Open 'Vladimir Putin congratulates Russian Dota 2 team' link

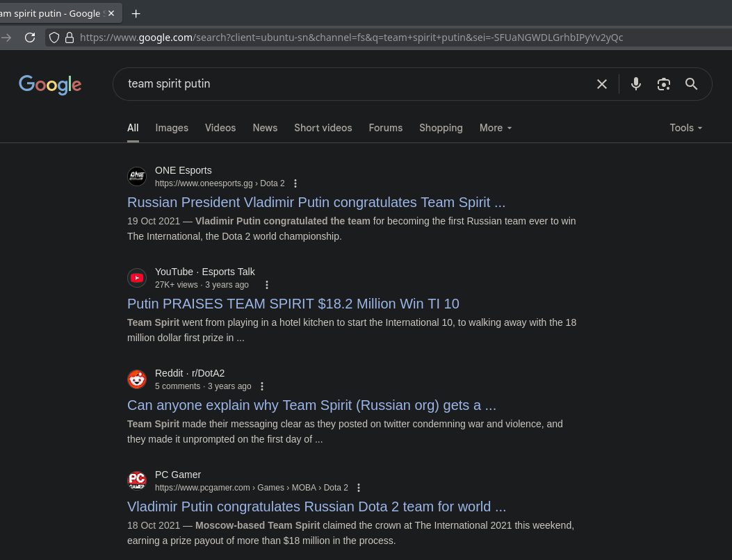[x=316, y=507]
